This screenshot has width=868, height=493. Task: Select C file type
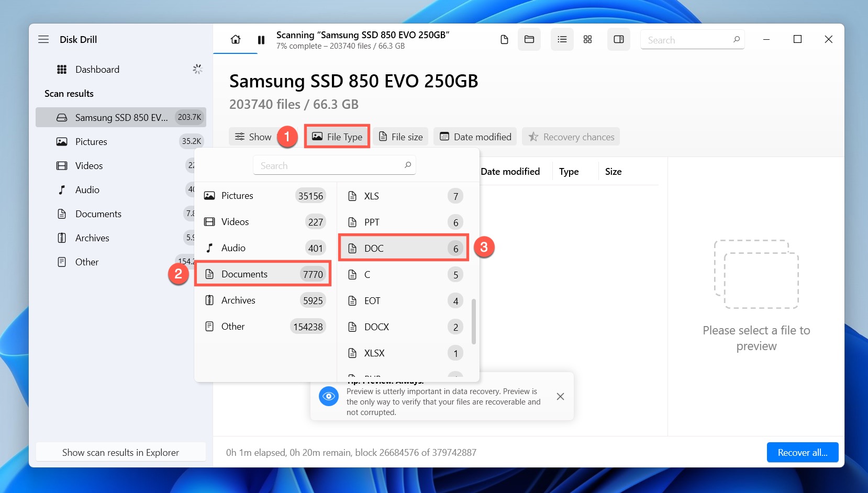point(404,275)
